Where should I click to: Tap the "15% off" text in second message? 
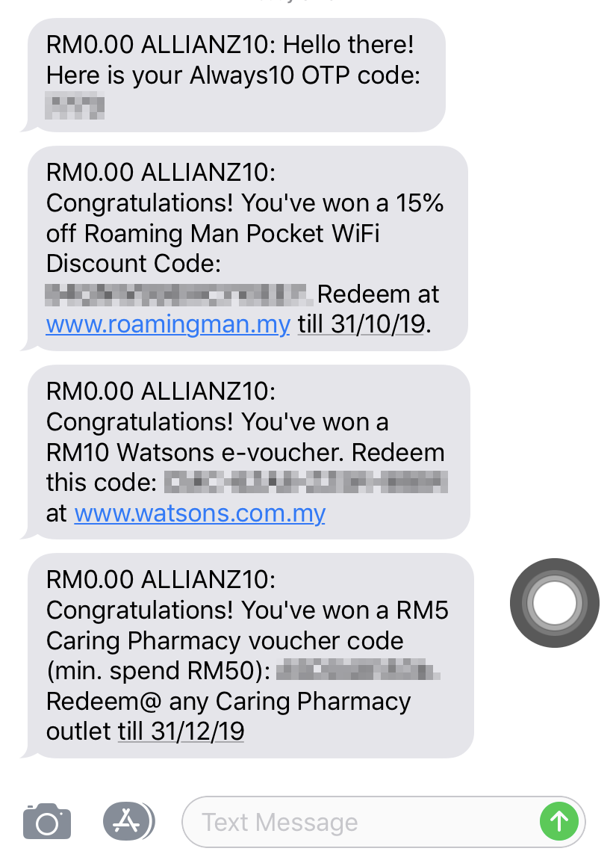pos(244,218)
